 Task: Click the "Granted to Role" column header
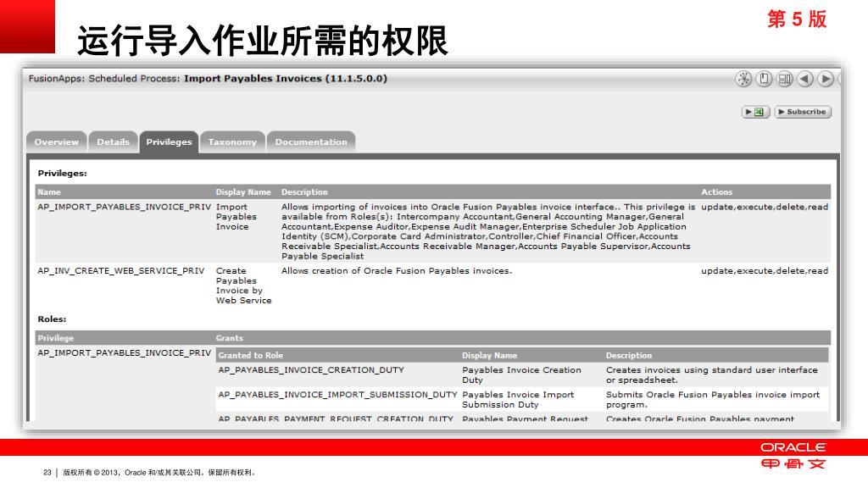pyautogui.click(x=250, y=355)
